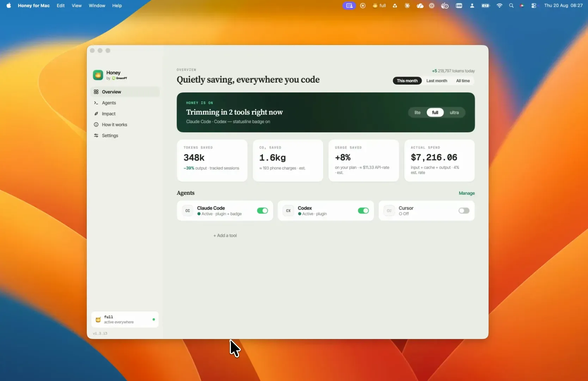This screenshot has width=588, height=381.
Task: Select the All time tab
Action: coord(463,81)
